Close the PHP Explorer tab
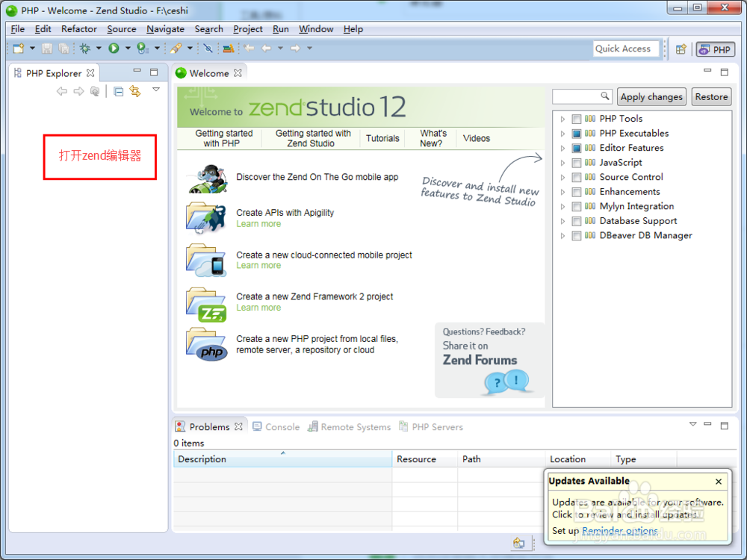 pyautogui.click(x=90, y=73)
